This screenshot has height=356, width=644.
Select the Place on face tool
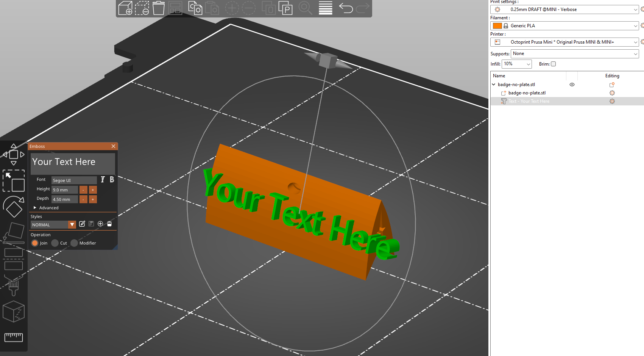pyautogui.click(x=14, y=232)
